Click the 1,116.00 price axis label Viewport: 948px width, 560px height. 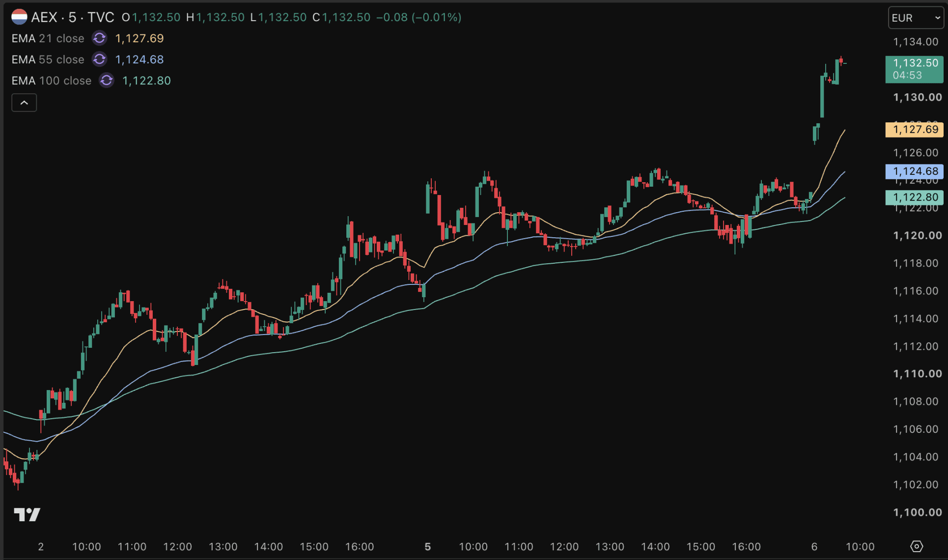click(916, 291)
